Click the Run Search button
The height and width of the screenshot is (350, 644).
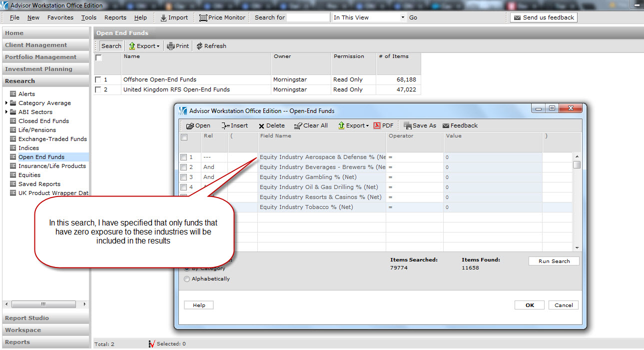[x=554, y=261]
